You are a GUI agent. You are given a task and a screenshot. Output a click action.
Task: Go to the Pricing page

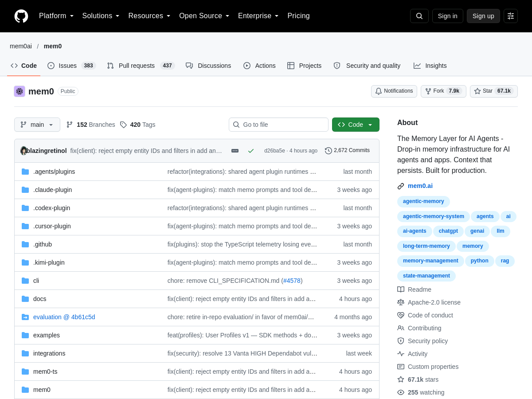[299, 16]
